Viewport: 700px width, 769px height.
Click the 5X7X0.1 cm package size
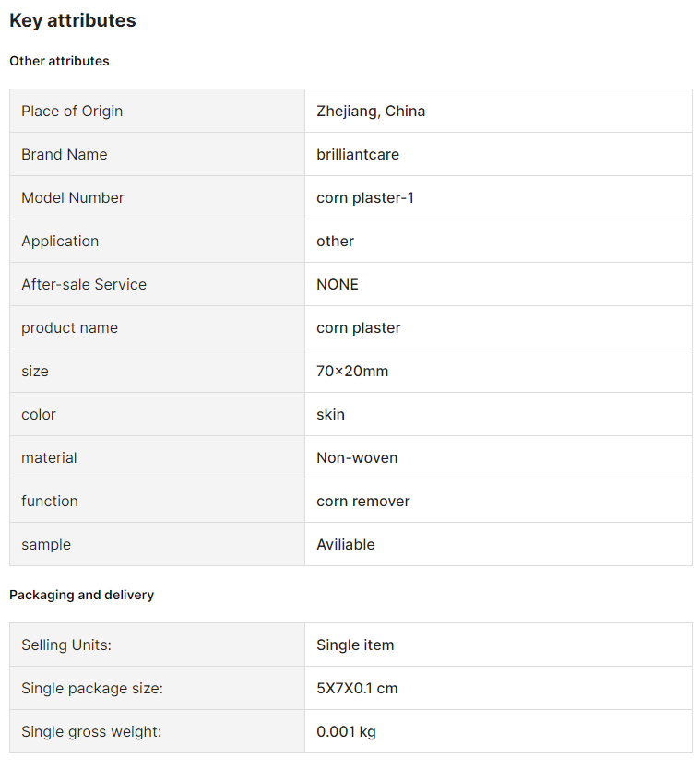[357, 688]
